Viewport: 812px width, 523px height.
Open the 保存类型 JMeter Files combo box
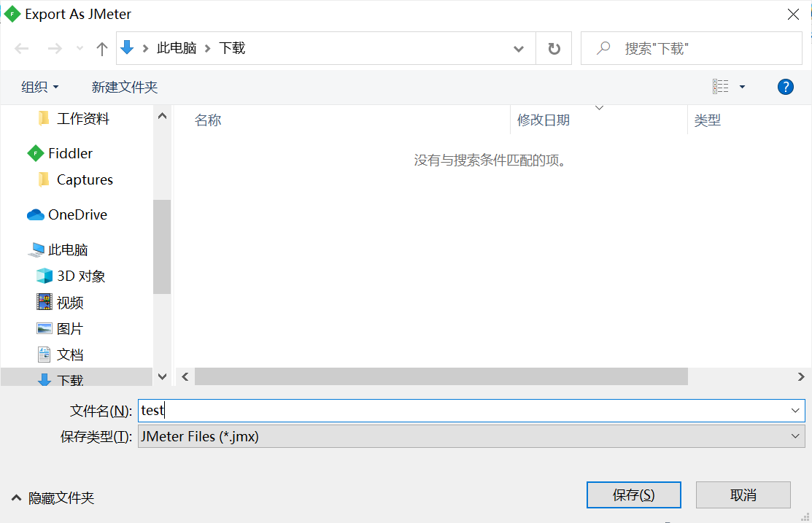pyautogui.click(x=471, y=436)
